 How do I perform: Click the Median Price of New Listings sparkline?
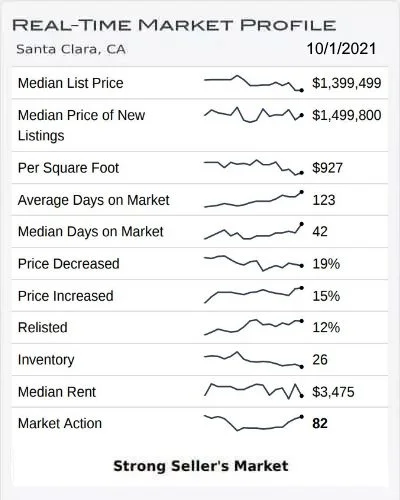coord(254,115)
